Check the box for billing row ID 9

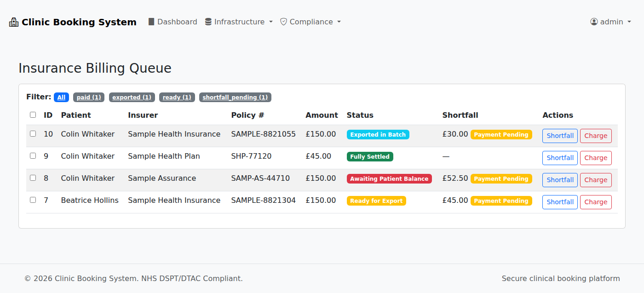(33, 156)
